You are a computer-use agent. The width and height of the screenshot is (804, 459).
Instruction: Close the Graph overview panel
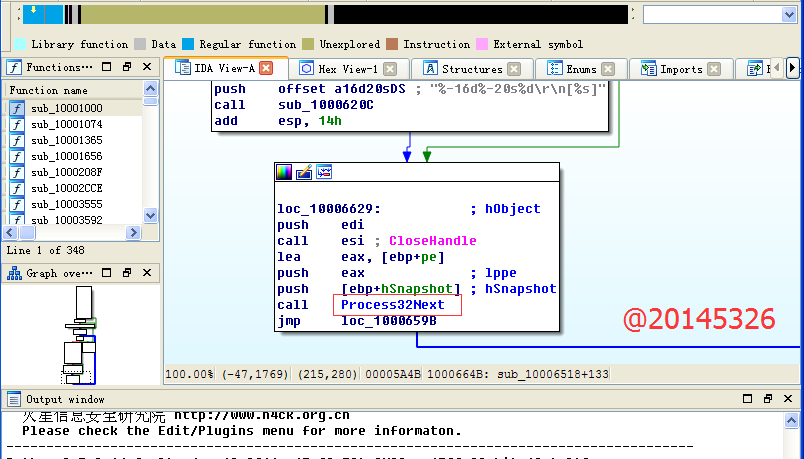click(x=146, y=273)
